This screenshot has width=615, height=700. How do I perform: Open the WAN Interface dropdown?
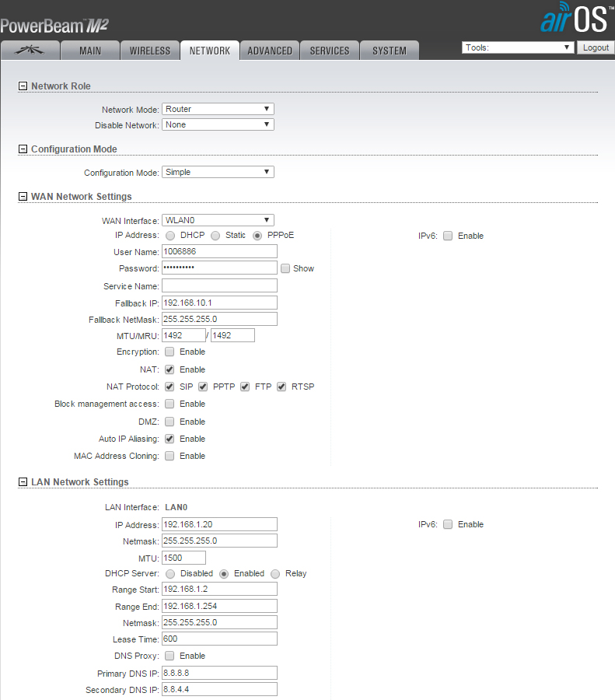tap(218, 220)
